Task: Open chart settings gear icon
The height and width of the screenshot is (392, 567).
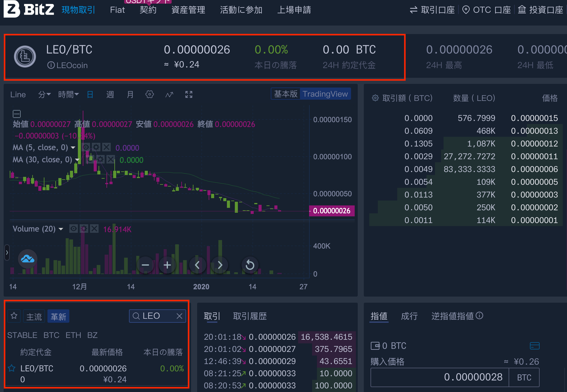Action: point(149,95)
